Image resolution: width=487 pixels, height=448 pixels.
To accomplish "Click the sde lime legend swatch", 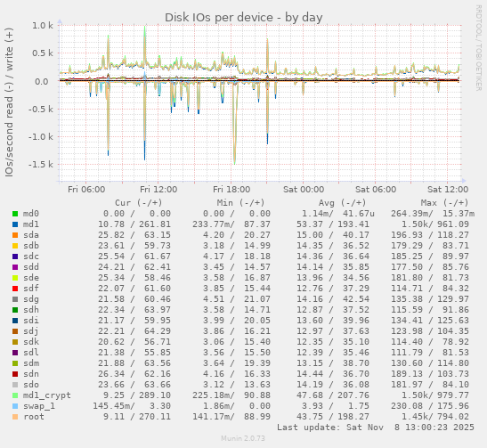I will [x=15, y=278].
